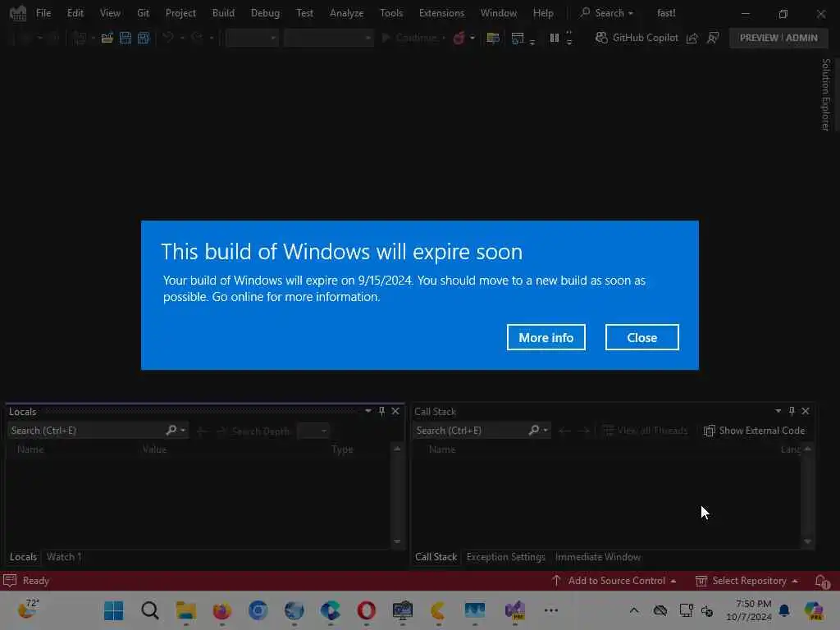The image size is (840, 630).
Task: Click the Undo toolbar icon
Action: 168,38
